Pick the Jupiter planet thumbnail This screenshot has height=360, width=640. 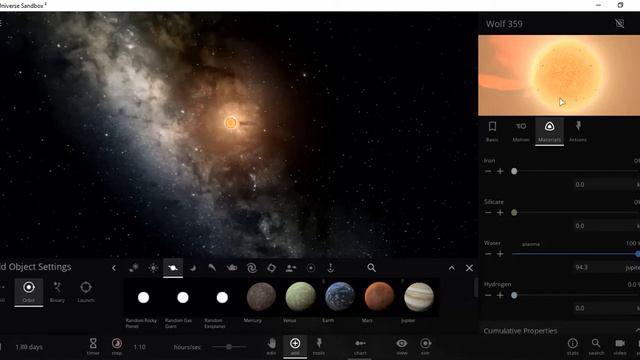coord(419,297)
